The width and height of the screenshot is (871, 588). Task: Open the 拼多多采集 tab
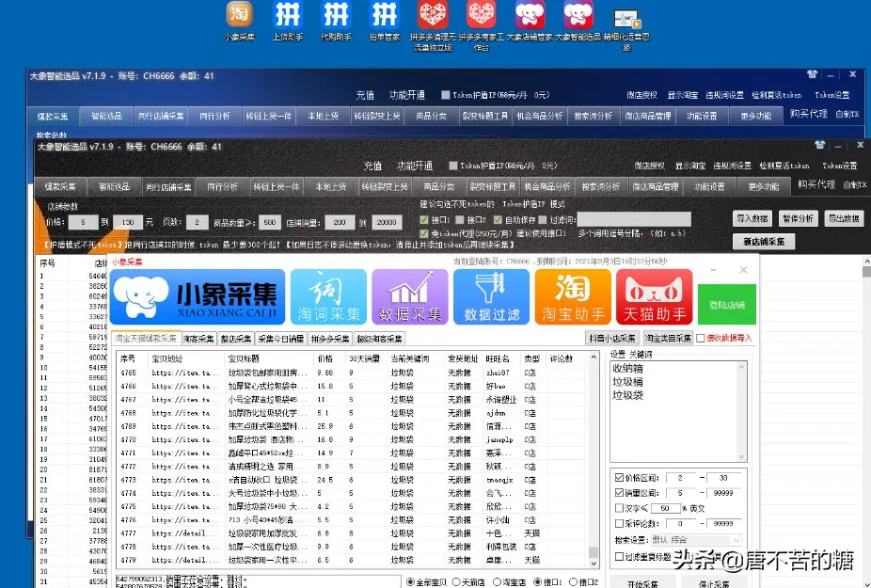pyautogui.click(x=330, y=339)
